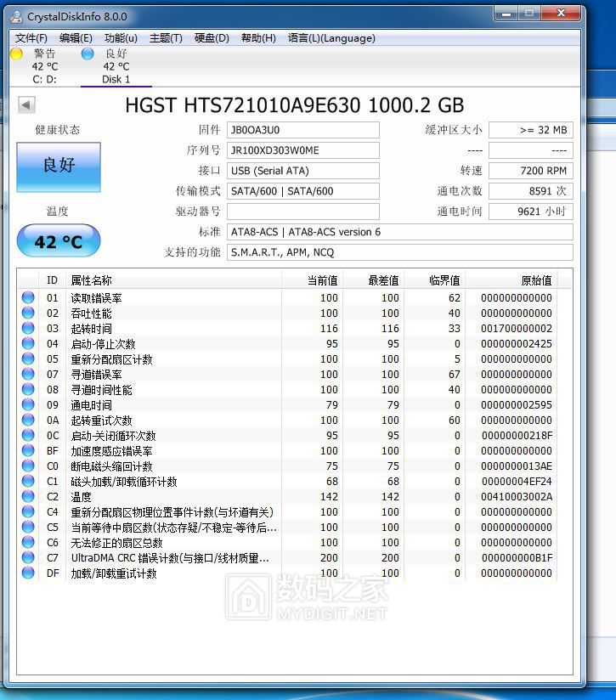Click the CrystalDiskInfo title bar app icon
This screenshot has width=616, height=700.
click(x=16, y=17)
